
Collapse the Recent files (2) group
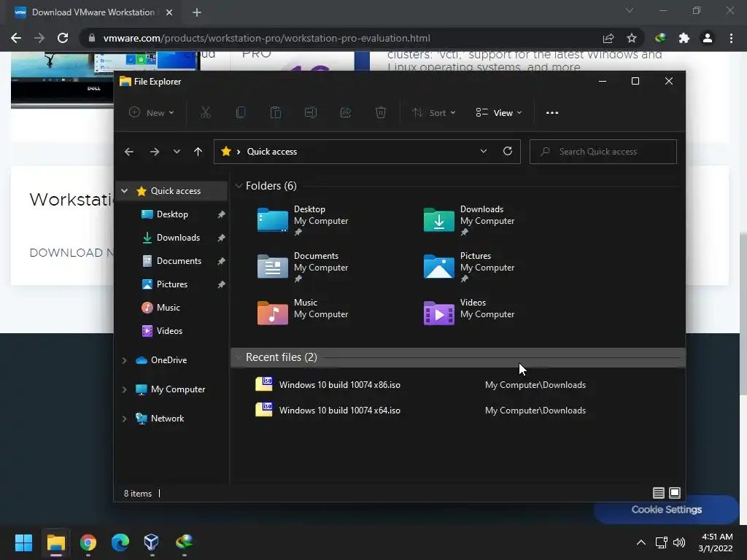click(239, 357)
